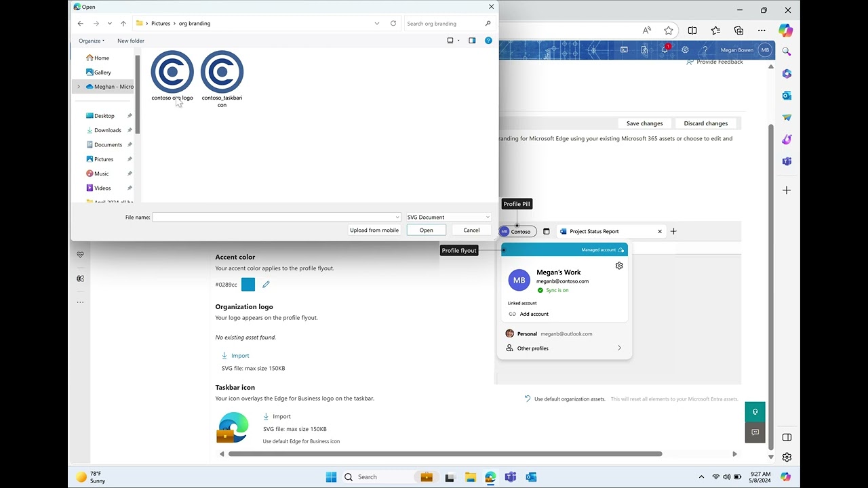This screenshot has width=868, height=488.
Task: Open the MB account avatar in header
Action: (765, 50)
